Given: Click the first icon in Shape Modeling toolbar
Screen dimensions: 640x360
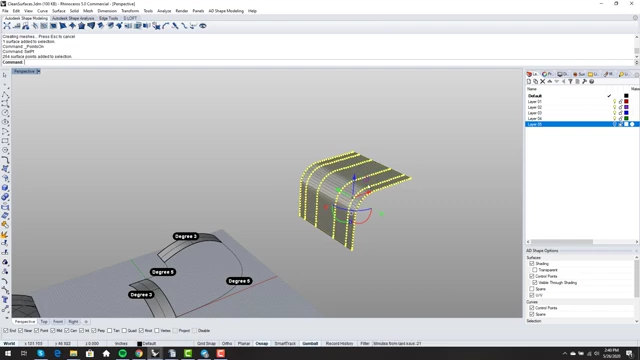Looking at the screenshot, I should coord(7,26).
